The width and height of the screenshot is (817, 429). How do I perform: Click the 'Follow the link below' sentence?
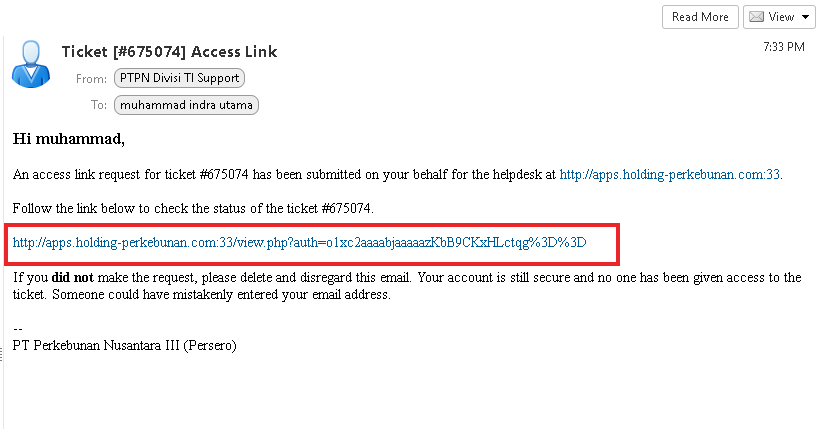click(x=192, y=208)
